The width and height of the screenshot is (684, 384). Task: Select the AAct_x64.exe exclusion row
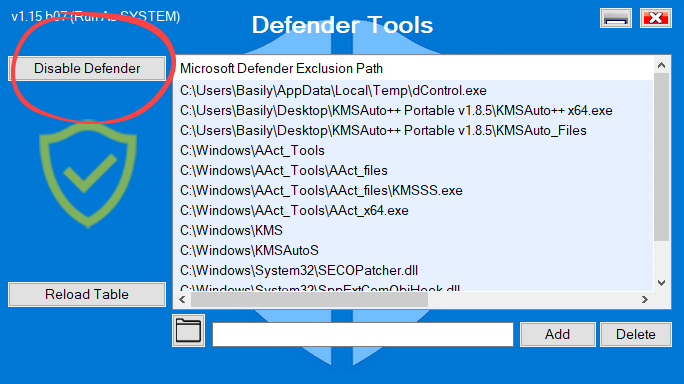pyautogui.click(x=414, y=211)
